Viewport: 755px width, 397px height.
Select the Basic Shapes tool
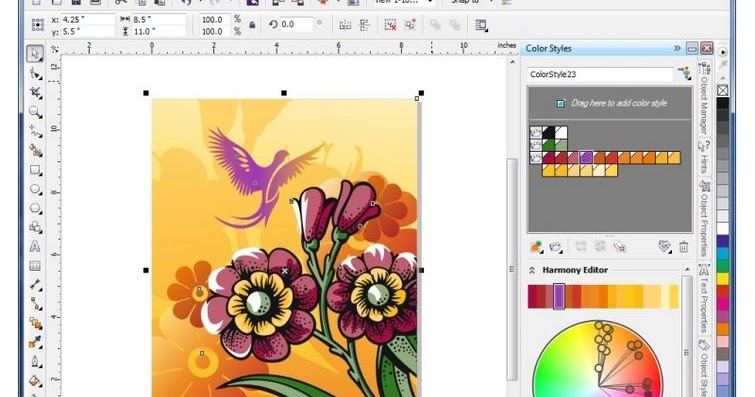(x=35, y=227)
